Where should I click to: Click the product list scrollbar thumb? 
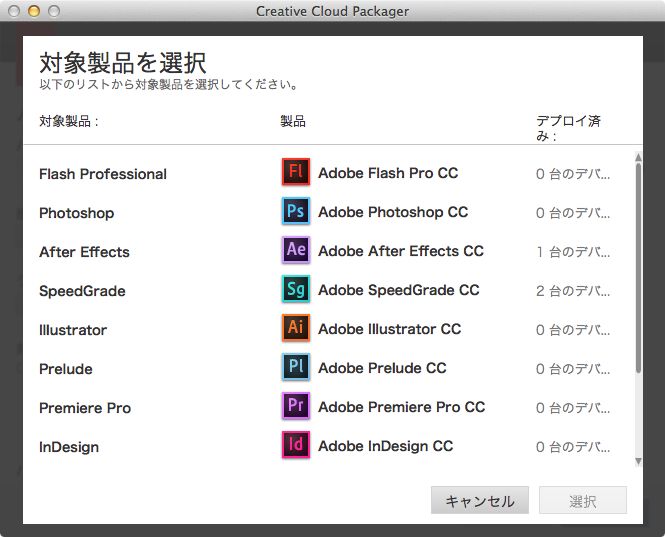pos(638,268)
